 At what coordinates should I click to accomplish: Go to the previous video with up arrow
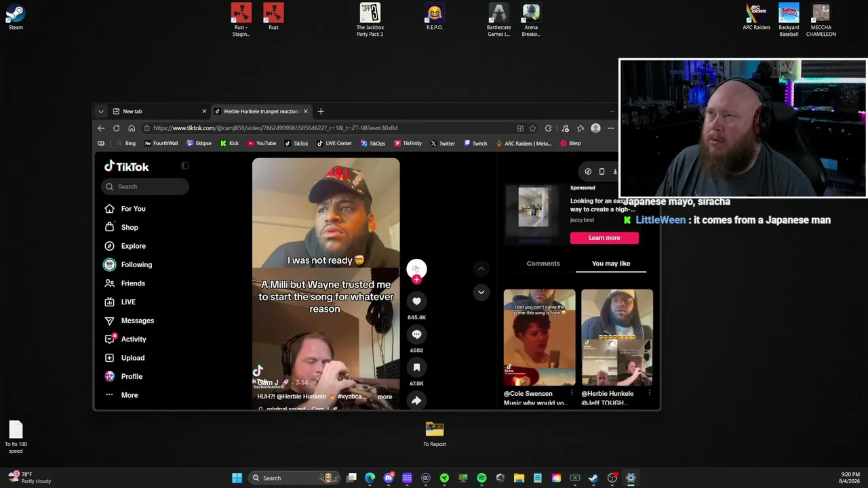click(481, 269)
